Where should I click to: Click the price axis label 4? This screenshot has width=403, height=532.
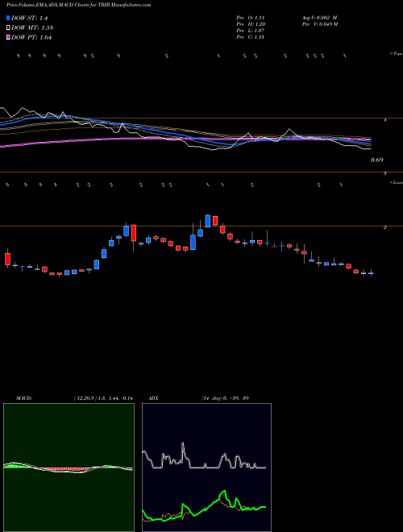coord(384,120)
